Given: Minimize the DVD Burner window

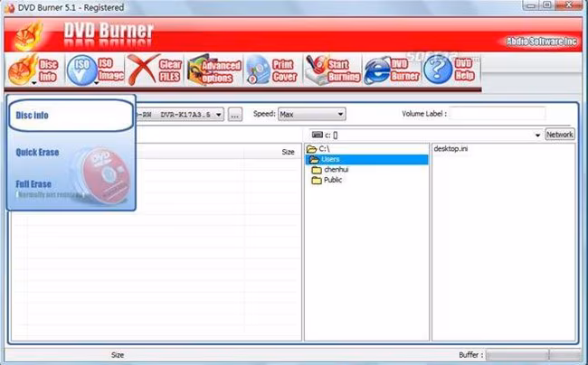Looking at the screenshot, I should 530,5.
